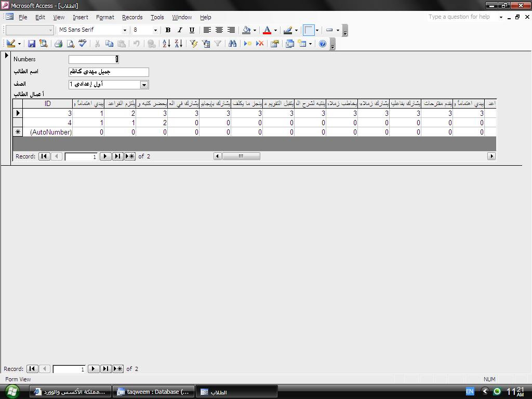Click Filter By Form icon
Image resolution: width=532 pixels, height=399 pixels.
coord(206,44)
